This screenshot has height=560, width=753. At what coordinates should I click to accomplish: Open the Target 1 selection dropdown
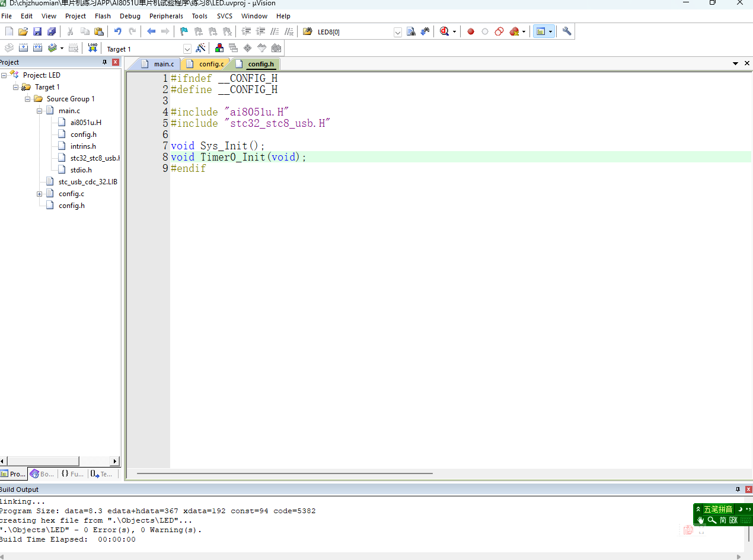(187, 48)
